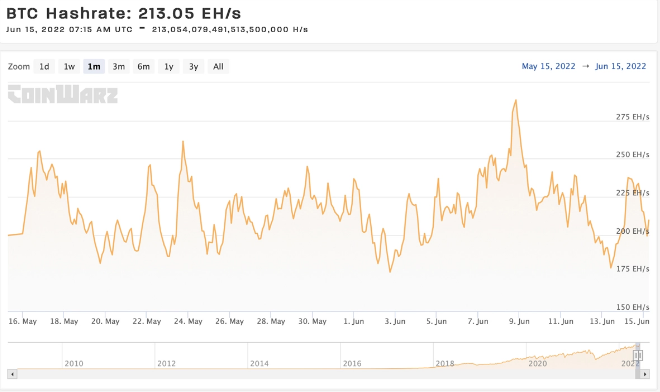
Task: Click the 2012 label in the navigator
Action: [166, 363]
